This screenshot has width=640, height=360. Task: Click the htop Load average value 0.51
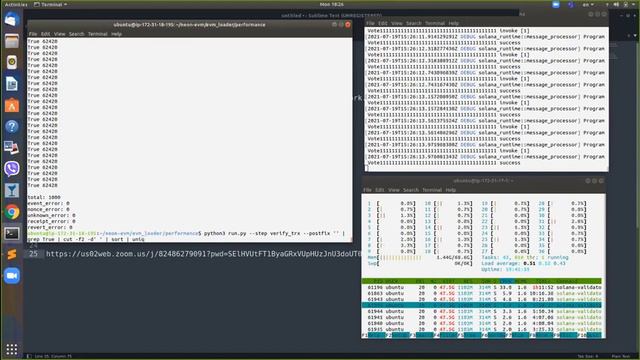[529, 264]
